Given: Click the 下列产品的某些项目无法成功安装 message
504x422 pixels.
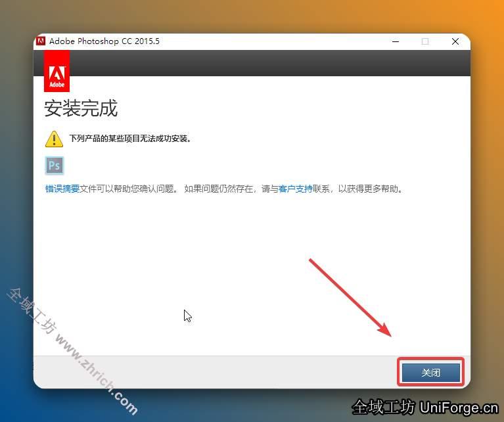Looking at the screenshot, I should 130,139.
